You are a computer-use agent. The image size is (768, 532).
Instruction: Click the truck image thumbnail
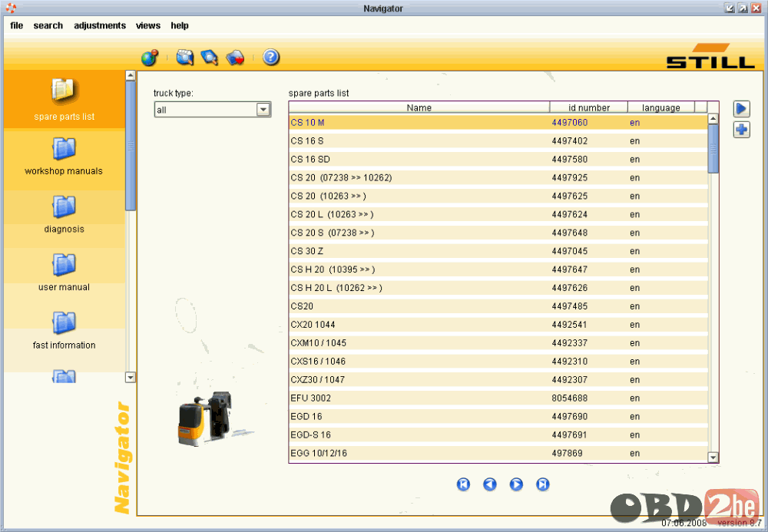214,418
